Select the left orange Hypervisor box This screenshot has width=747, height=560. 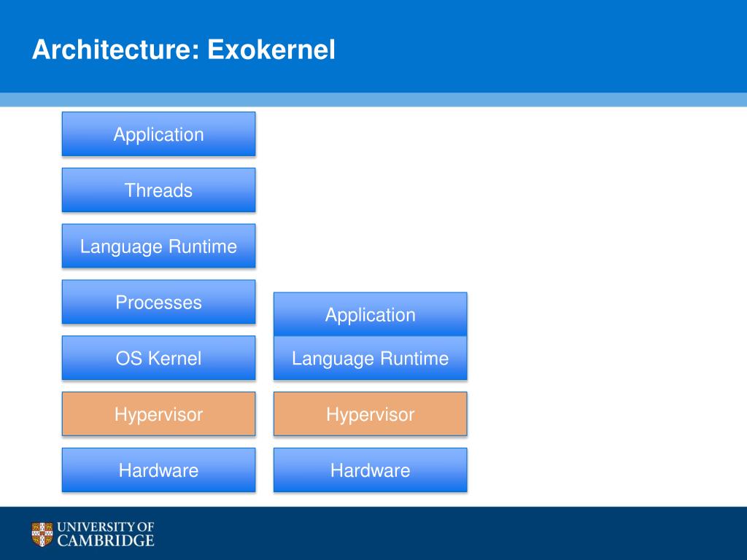point(158,414)
